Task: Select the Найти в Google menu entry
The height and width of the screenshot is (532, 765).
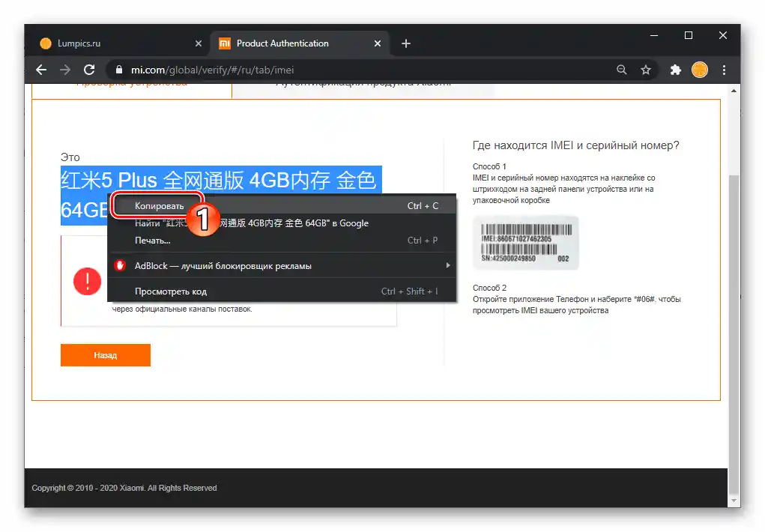Action: (x=282, y=223)
